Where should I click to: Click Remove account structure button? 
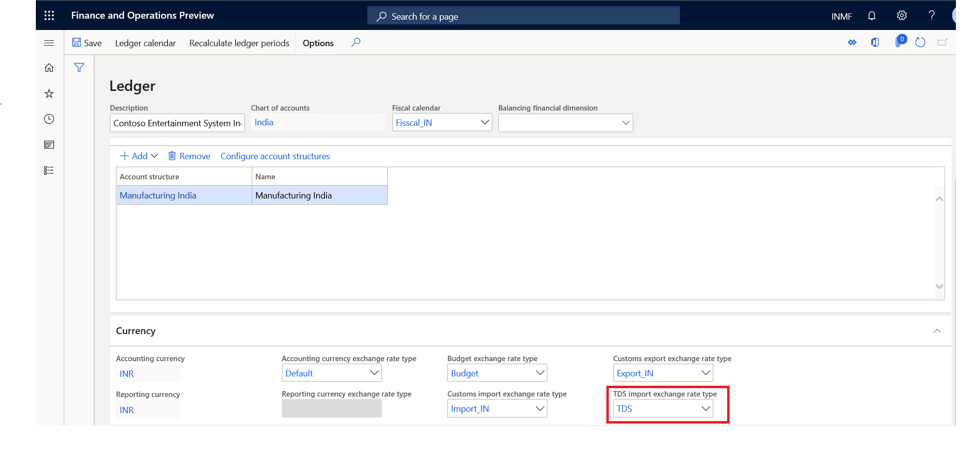click(x=189, y=156)
